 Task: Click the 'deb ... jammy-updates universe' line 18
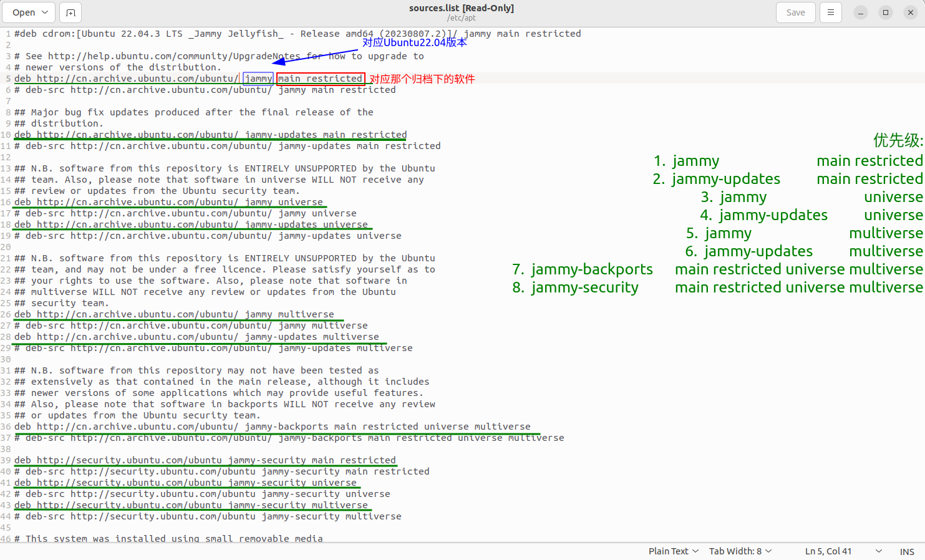pyautogui.click(x=191, y=224)
